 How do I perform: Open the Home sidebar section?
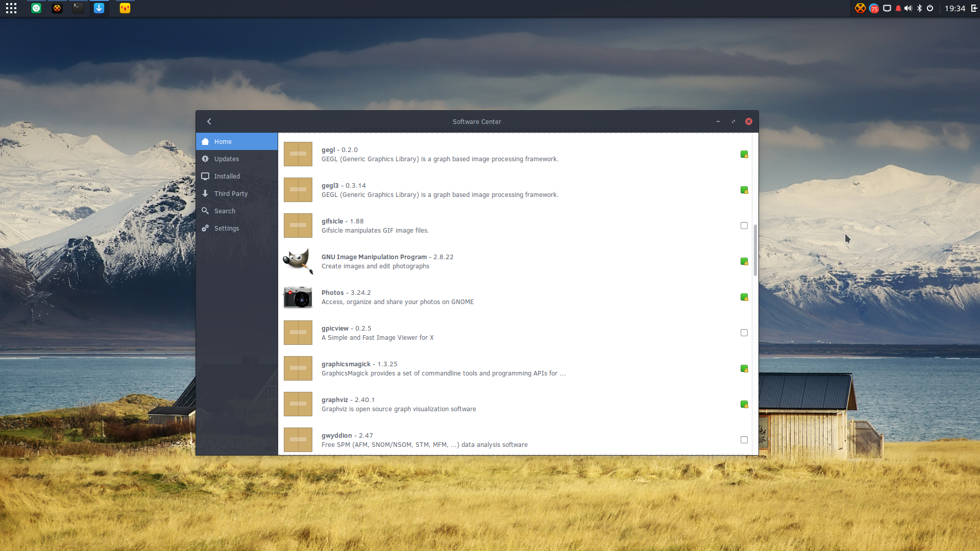(237, 142)
